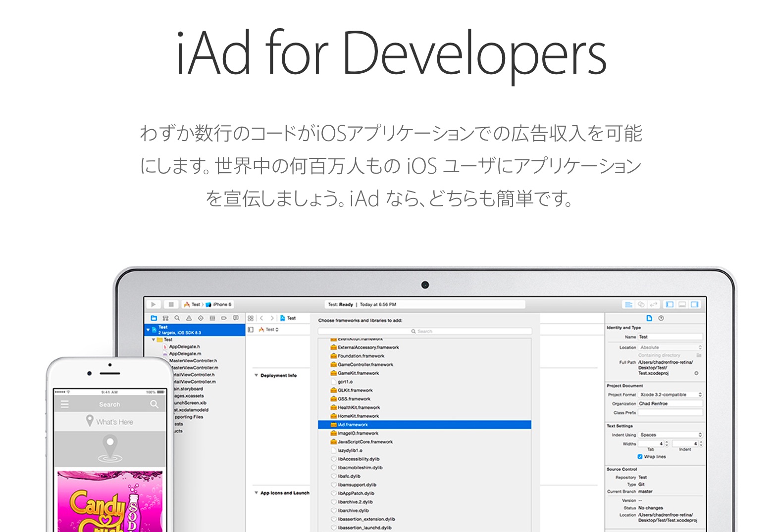Viewport: 777px width, 532px height.
Task: Go forward with the jump bar right arrow
Action: click(272, 318)
